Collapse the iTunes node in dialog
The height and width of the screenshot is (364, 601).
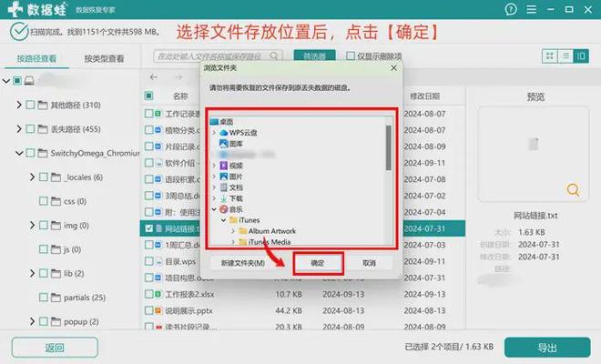pos(223,220)
